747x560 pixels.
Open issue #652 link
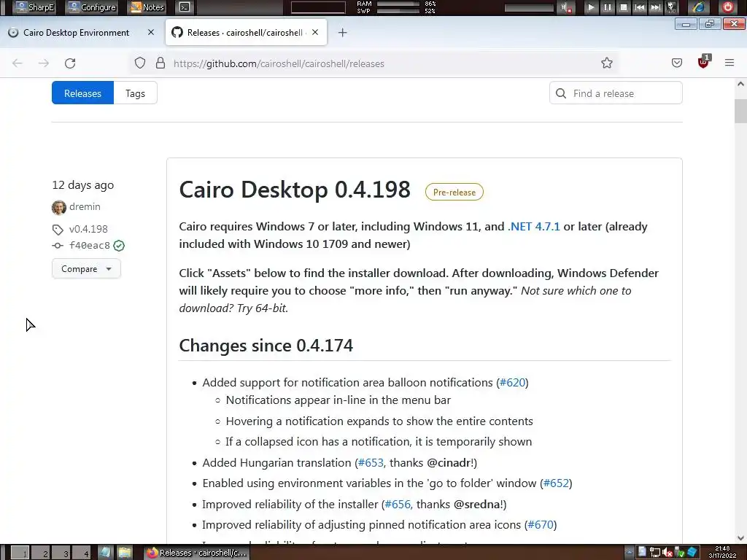[x=556, y=483]
